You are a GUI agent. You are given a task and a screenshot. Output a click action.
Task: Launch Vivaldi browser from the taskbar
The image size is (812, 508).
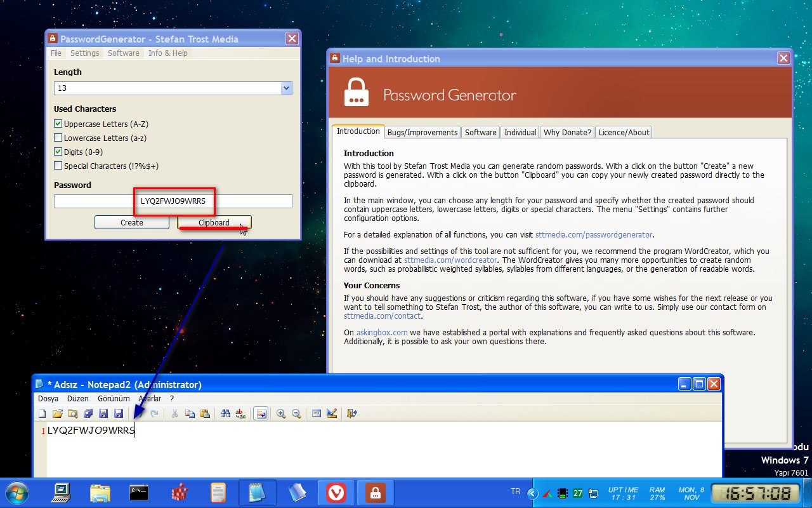click(x=336, y=493)
